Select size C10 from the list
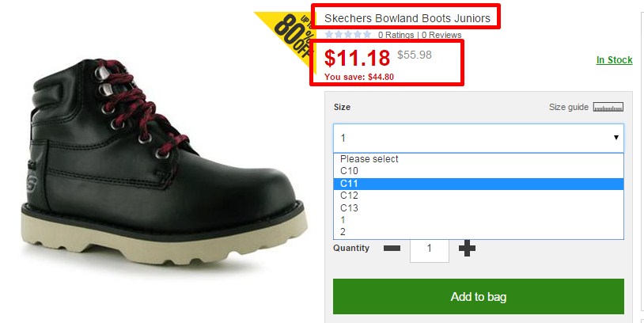 click(479, 171)
